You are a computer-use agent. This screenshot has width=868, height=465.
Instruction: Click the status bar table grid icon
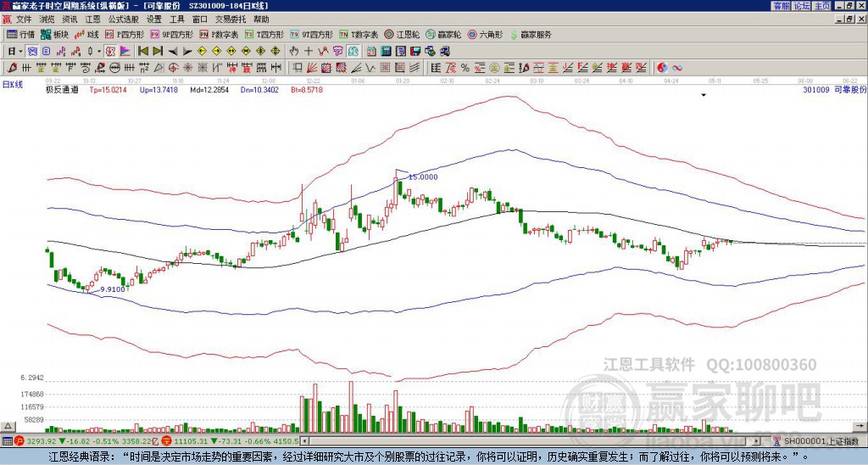tap(7, 441)
